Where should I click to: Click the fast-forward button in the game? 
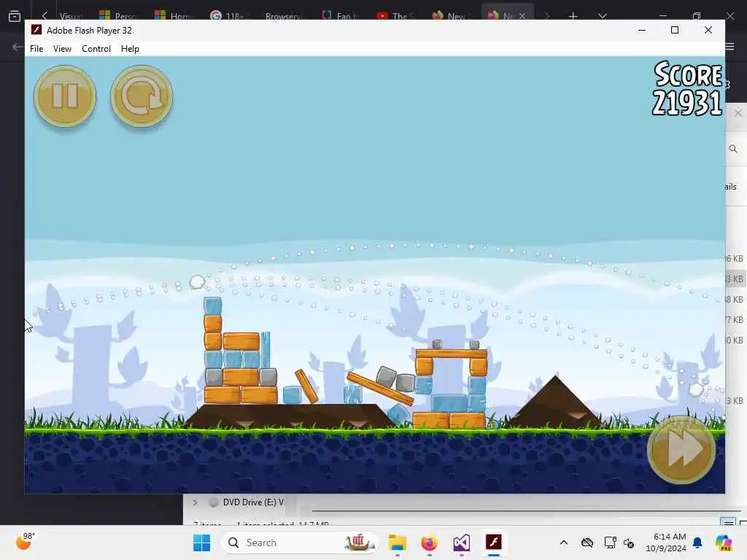681,450
